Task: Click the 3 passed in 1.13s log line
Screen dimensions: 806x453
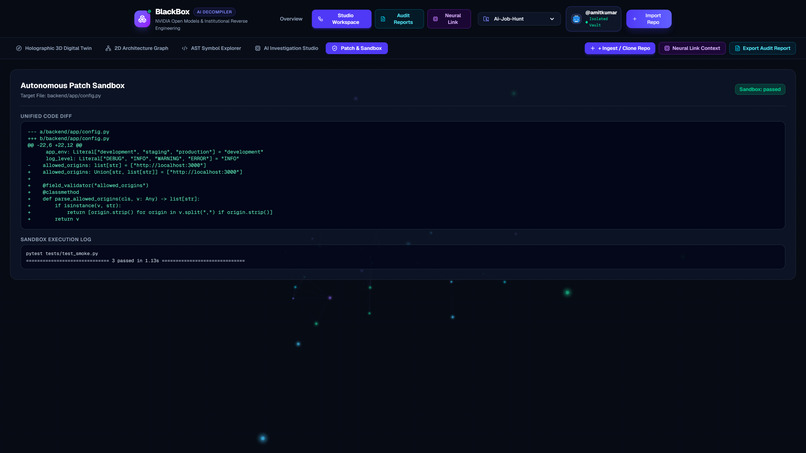Action: click(x=135, y=261)
